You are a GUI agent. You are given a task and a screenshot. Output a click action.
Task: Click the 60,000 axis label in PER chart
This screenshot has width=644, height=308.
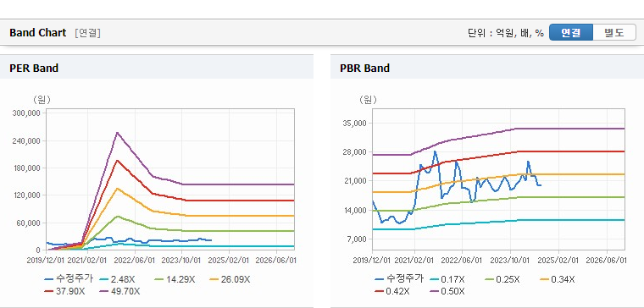[28, 223]
